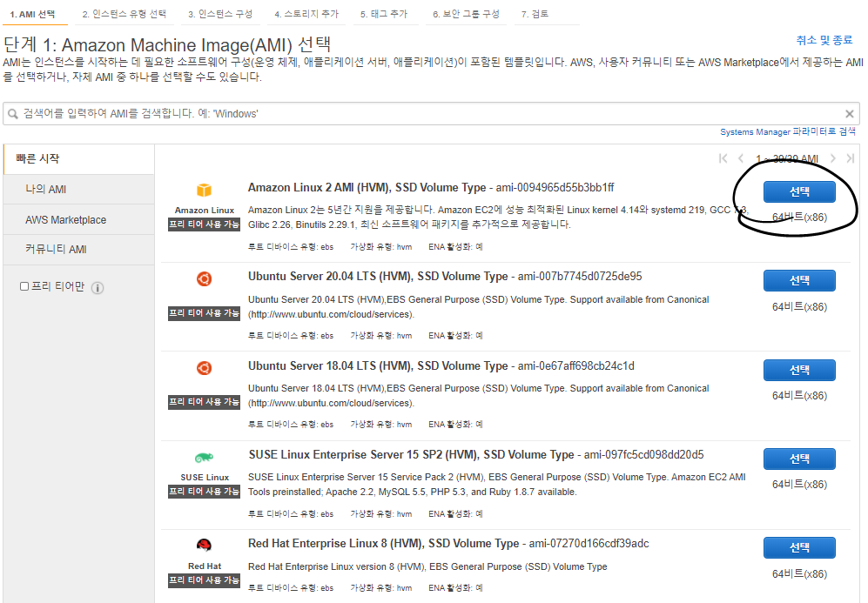Go to the last page of AMIs
This screenshot has width=868, height=603.
coord(851,158)
